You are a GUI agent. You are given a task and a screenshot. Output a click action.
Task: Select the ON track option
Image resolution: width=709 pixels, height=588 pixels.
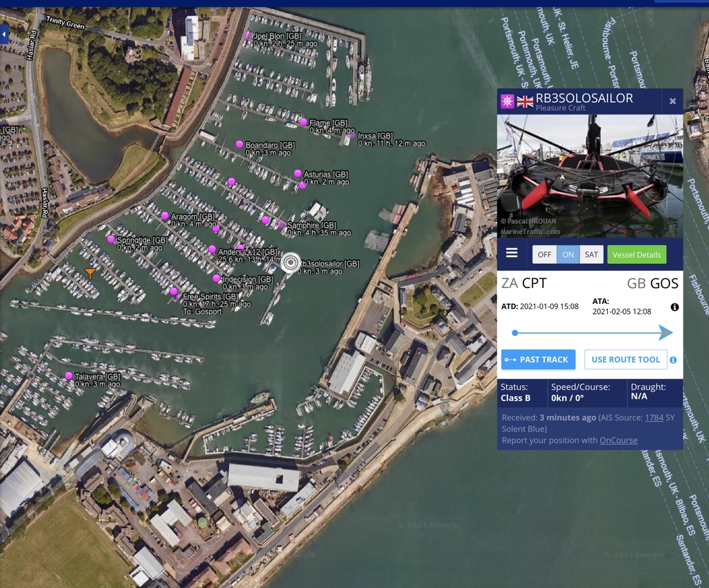(x=568, y=255)
